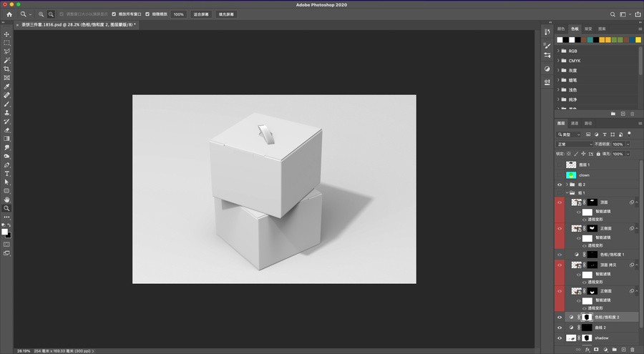Hide the 色相/饱和度 1 layer

560,255
